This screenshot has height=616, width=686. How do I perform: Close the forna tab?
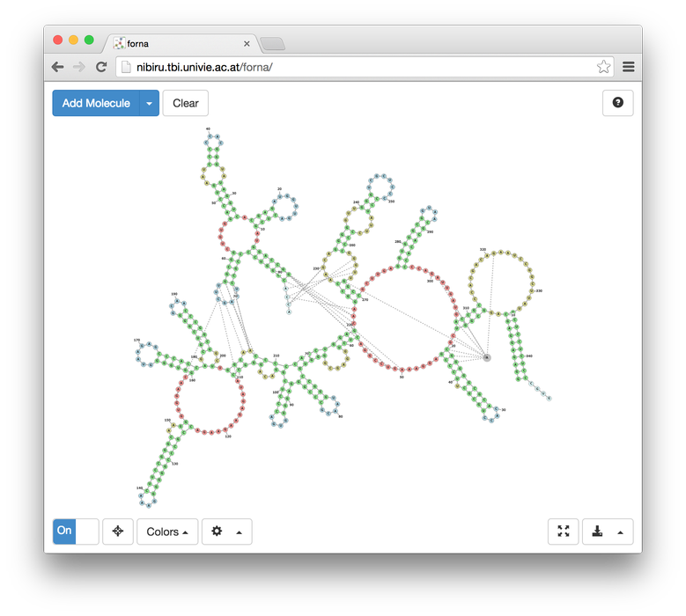pos(247,43)
